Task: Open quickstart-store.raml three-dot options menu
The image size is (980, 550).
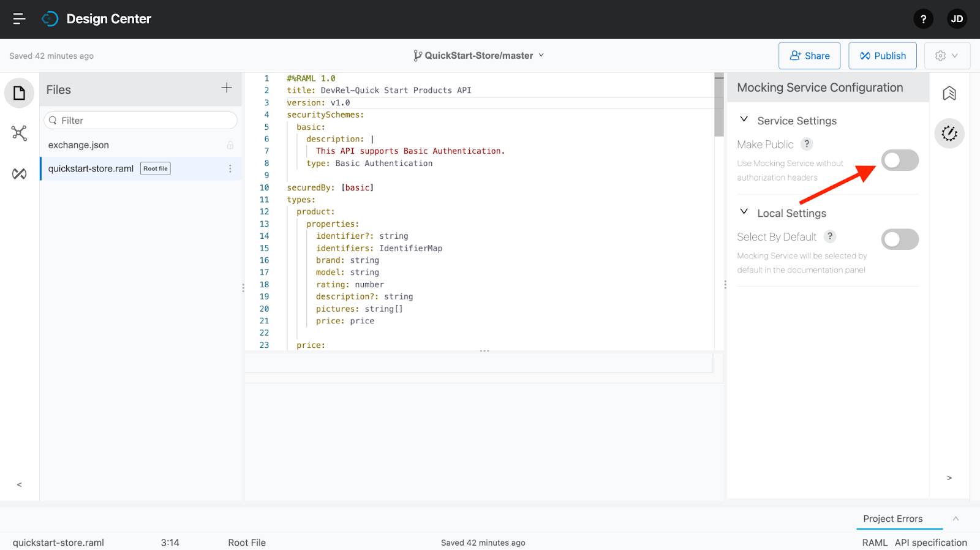Action: (230, 168)
